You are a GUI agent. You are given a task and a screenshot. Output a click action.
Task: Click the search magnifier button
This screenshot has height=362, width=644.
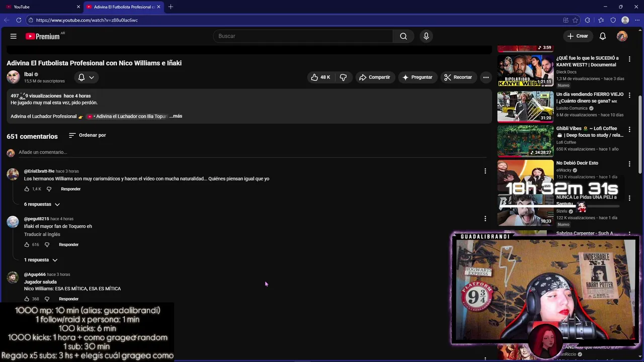pos(404,36)
